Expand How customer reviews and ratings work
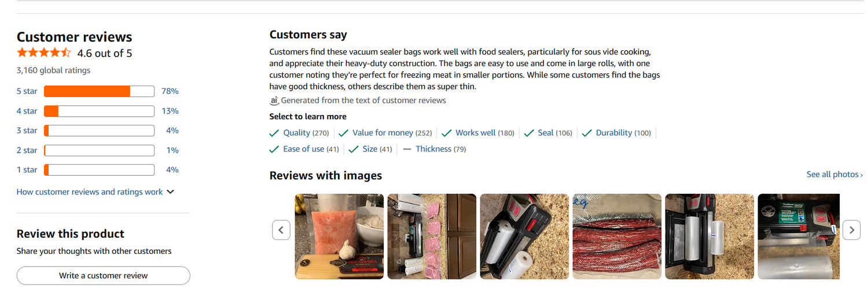 (95, 192)
